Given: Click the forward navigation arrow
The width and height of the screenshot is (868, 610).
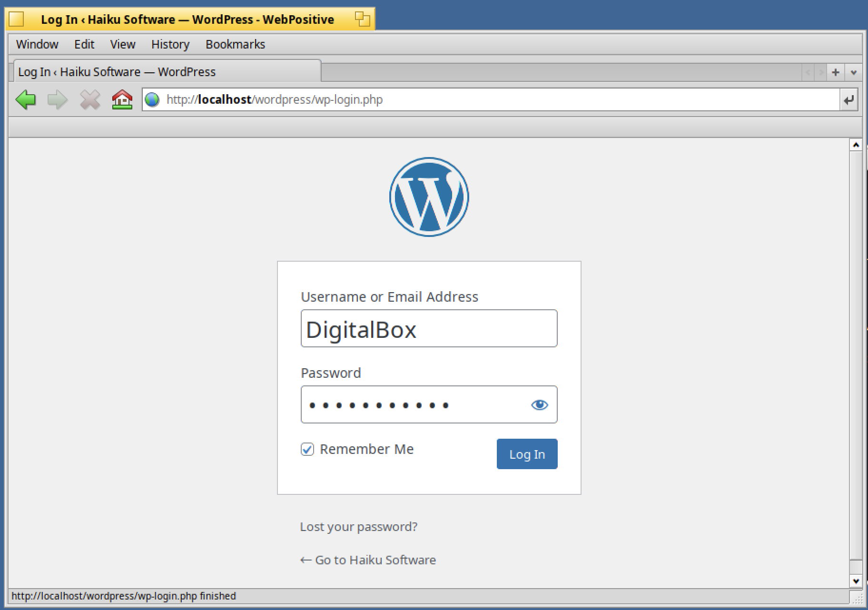Looking at the screenshot, I should coord(58,100).
